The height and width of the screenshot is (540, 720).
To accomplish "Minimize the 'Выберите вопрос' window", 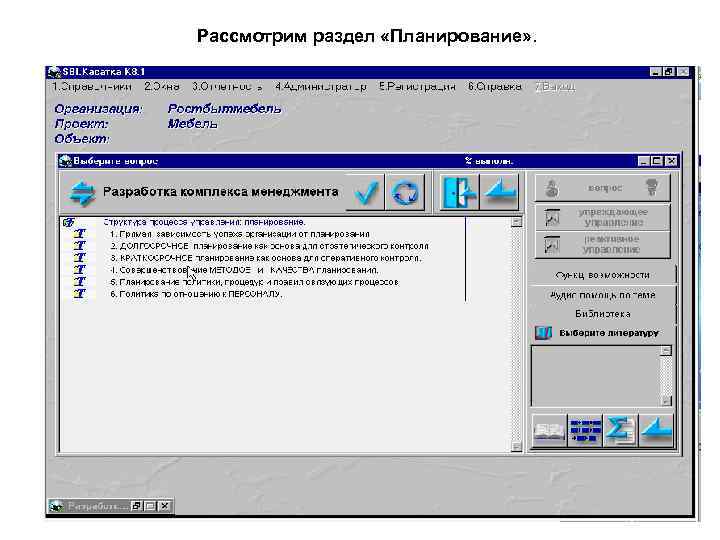I will coord(644,161).
